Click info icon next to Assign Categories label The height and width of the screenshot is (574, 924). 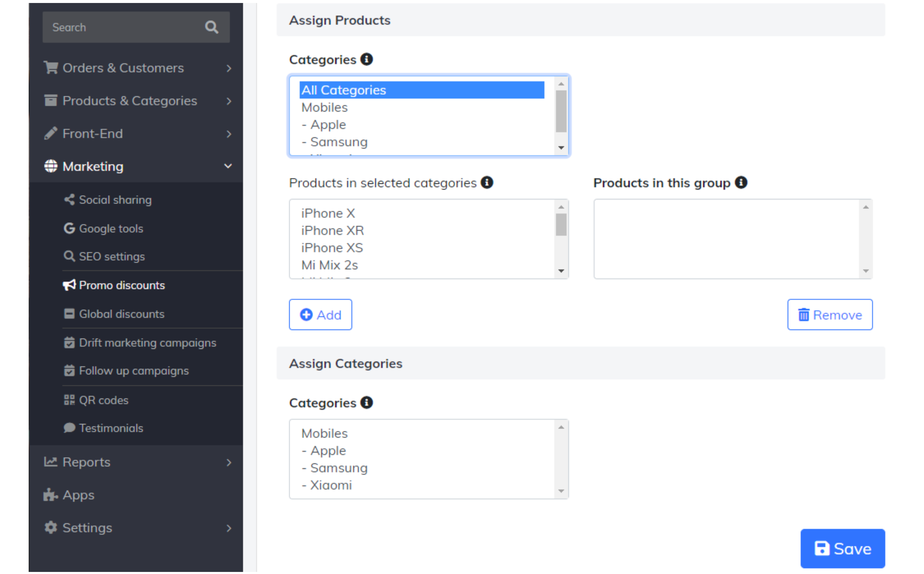coord(367,402)
